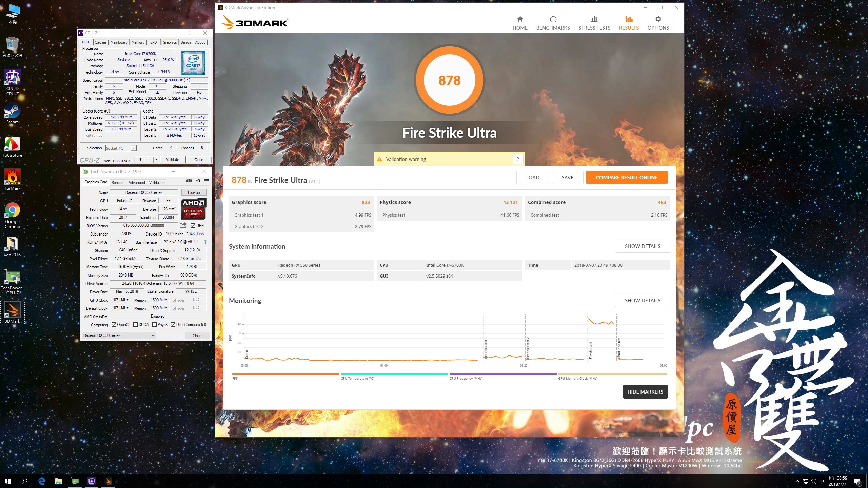Click the validation warning help question mark
The width and height of the screenshot is (868, 488).
point(518,159)
